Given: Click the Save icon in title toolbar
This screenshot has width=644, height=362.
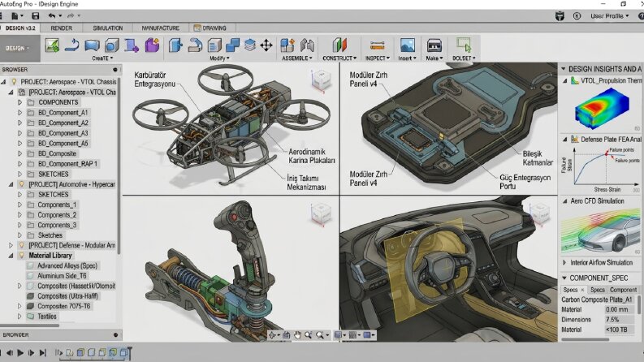Looking at the screenshot, I should [x=35, y=15].
